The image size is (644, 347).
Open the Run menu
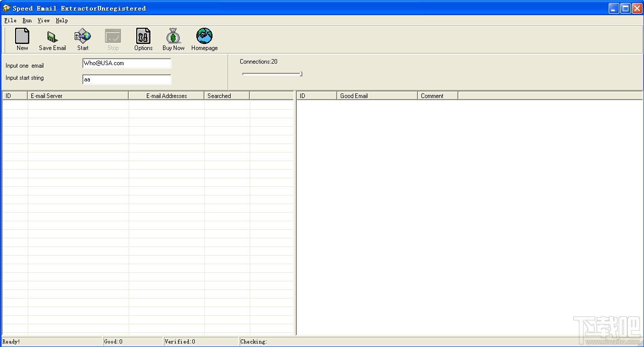coord(27,21)
